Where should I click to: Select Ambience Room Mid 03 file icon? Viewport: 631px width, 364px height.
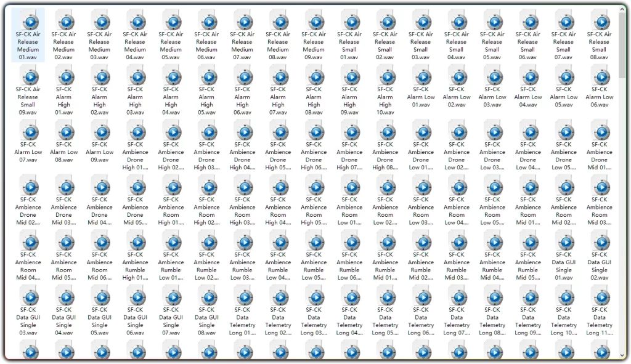click(601, 186)
